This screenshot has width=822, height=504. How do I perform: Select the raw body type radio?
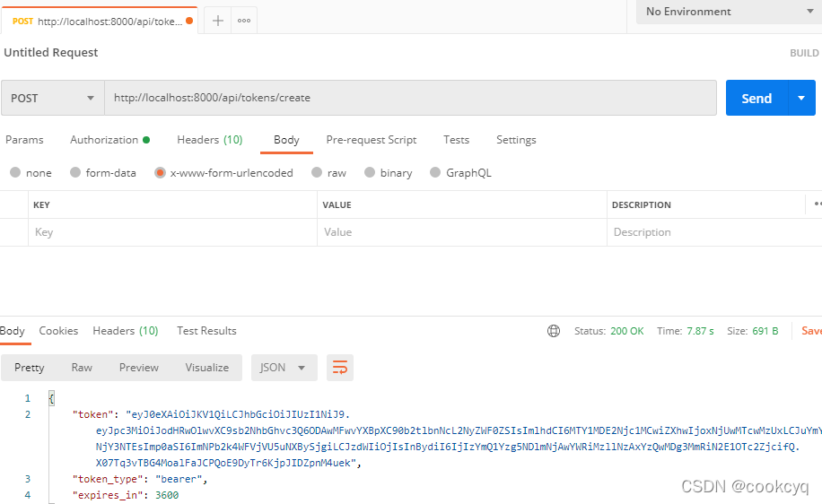click(317, 172)
